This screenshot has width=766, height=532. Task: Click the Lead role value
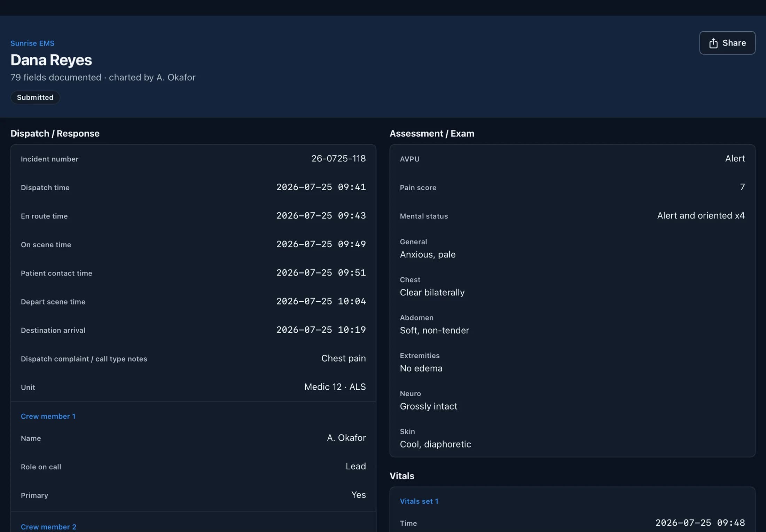click(355, 466)
